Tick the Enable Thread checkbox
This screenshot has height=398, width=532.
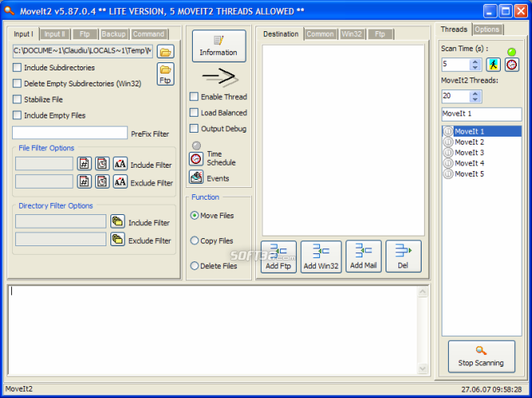coord(194,97)
